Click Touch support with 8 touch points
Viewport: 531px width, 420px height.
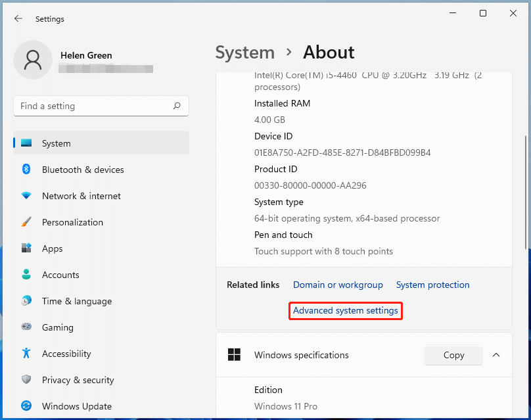click(323, 251)
